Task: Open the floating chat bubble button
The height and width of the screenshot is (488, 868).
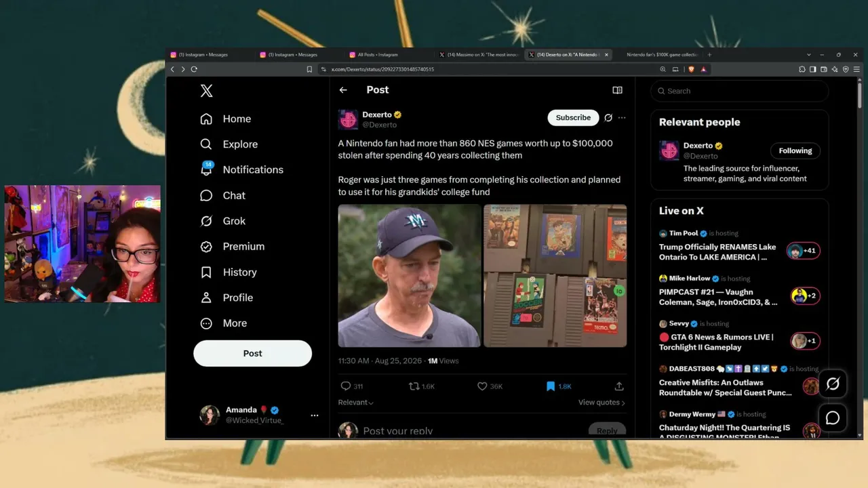Action: [x=833, y=418]
